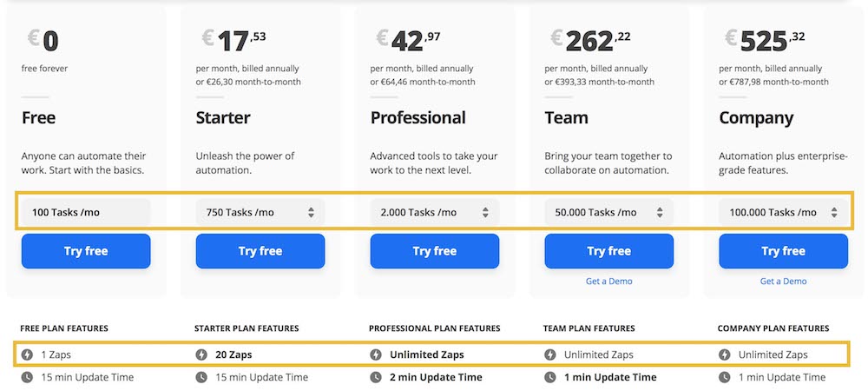Click the Company plan 1 min clock icon
Image resolution: width=868 pixels, height=391 pixels.
(724, 378)
